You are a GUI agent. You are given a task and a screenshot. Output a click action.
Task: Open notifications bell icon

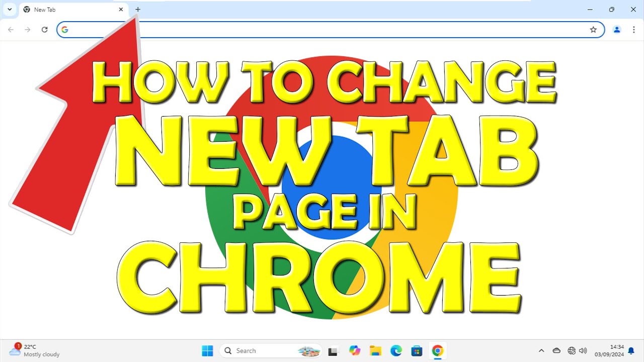(631, 351)
